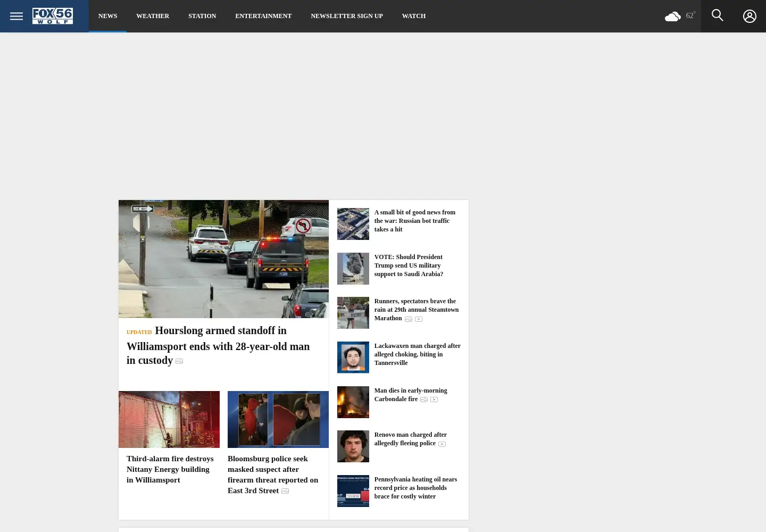Screen dimensions: 766x532
Task: Click the Lackawaxen man mugshot thumbnail
Action: click(353, 358)
